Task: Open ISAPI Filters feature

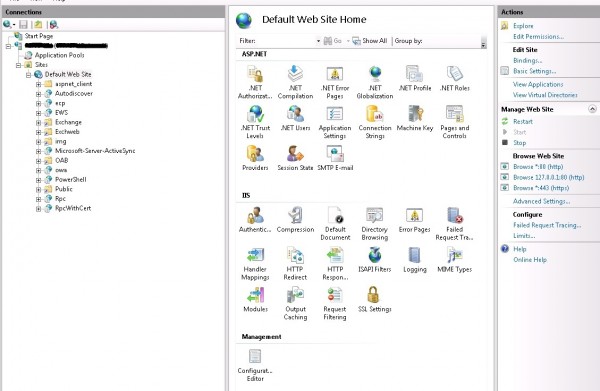Action: pos(375,259)
